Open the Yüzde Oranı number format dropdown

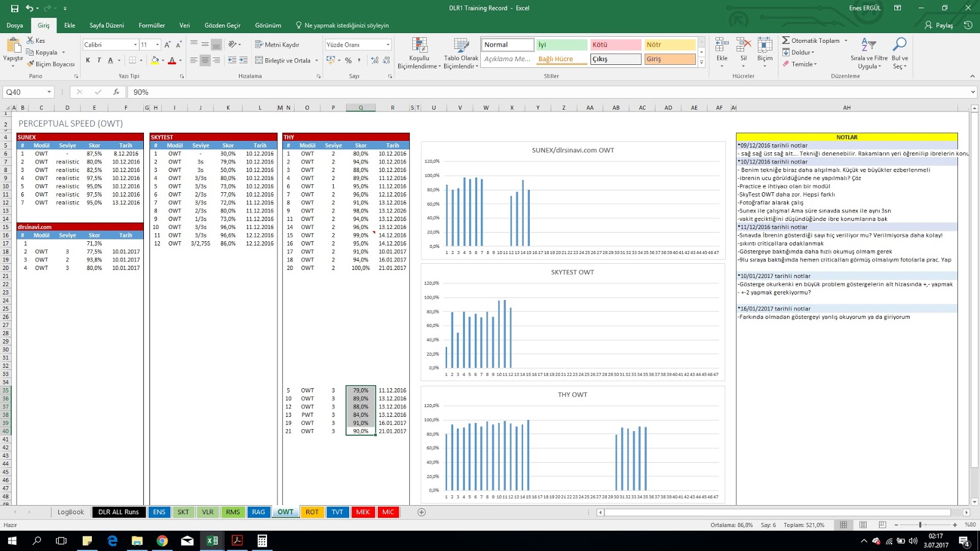pos(388,45)
